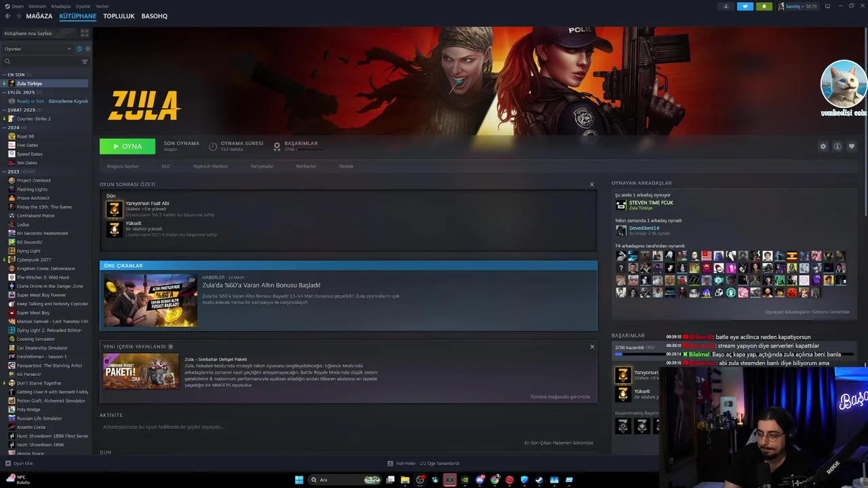This screenshot has height=488, width=868.
Task: Open the Mağaza Sayfası tab
Action: pyautogui.click(x=123, y=166)
